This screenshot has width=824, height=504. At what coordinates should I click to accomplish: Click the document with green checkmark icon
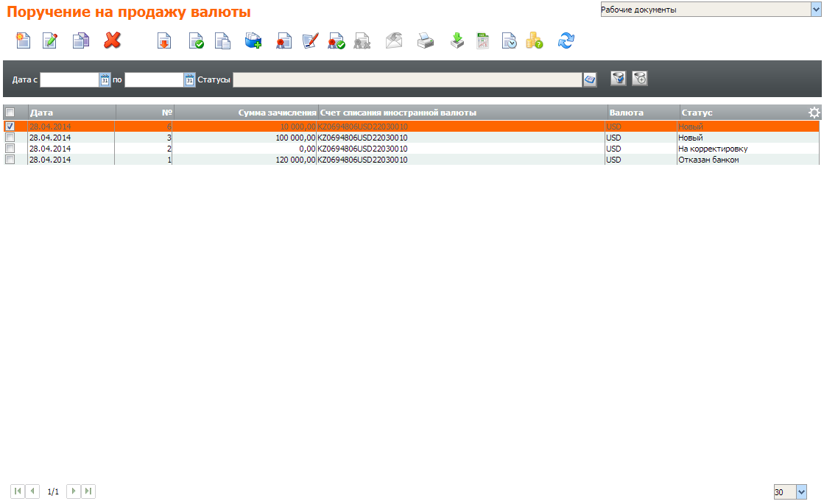(x=196, y=40)
